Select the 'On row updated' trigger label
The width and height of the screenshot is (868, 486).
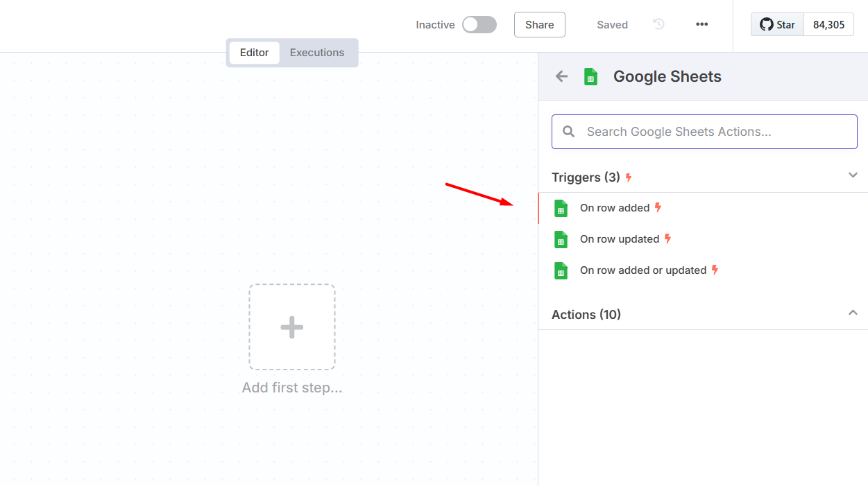pos(620,239)
